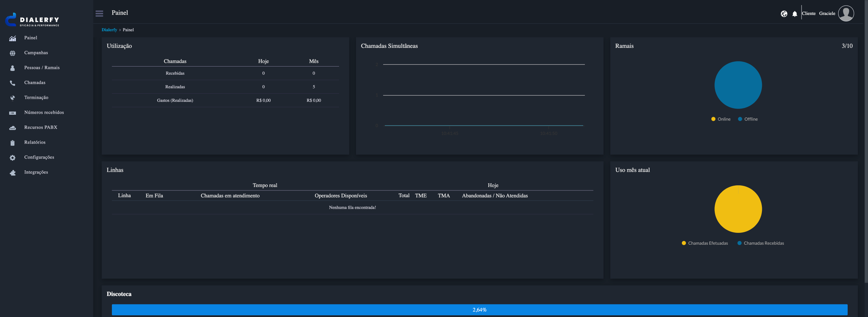Click the hamburger menu icon
The image size is (868, 317).
pyautogui.click(x=99, y=14)
